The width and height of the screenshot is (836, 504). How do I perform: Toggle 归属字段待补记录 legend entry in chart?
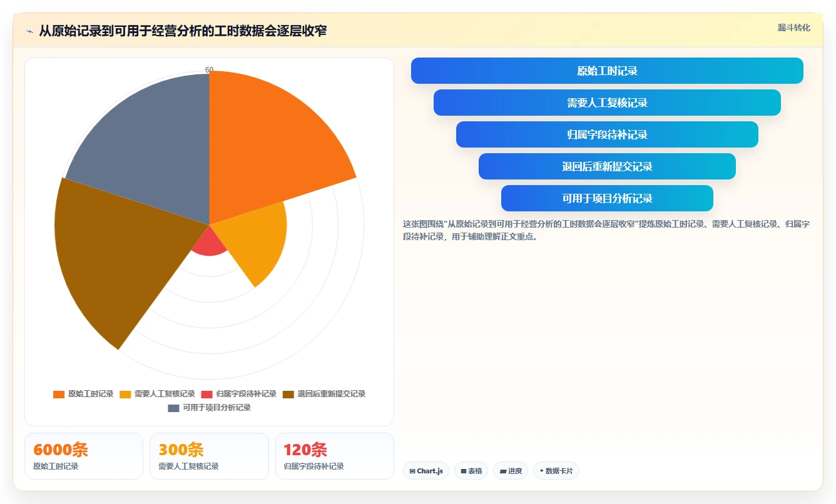239,394
